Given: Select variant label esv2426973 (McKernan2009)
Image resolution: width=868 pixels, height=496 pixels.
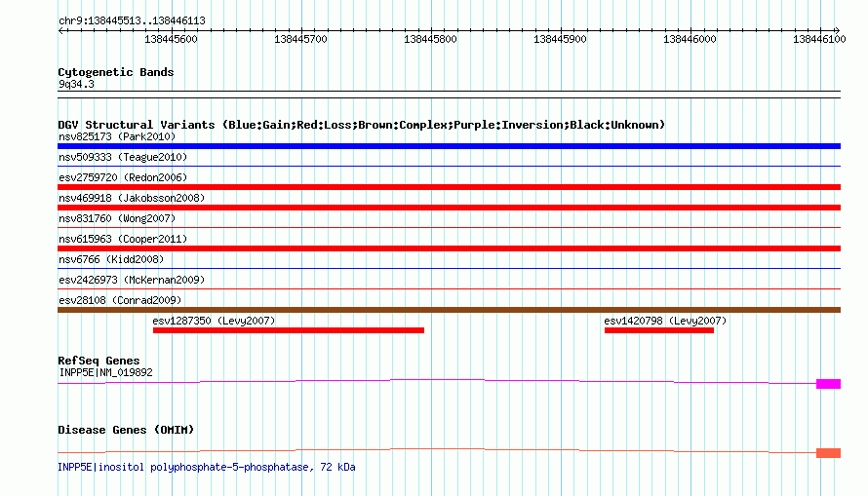Looking at the screenshot, I should coord(132,280).
